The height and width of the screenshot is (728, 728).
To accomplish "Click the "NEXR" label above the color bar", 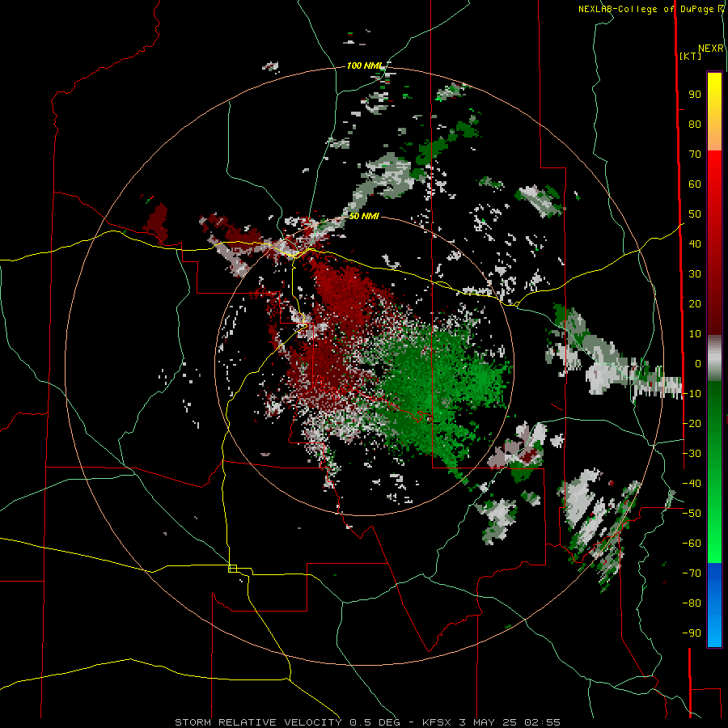I will (711, 49).
